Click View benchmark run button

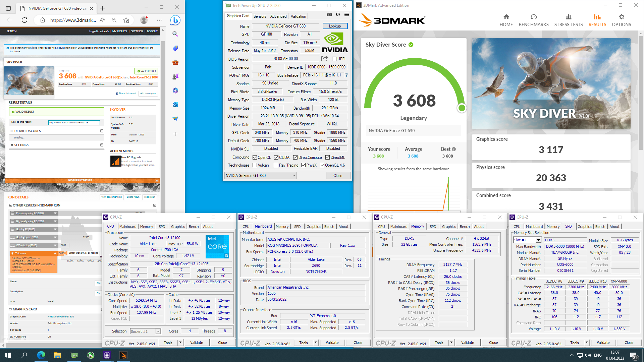point(112,197)
